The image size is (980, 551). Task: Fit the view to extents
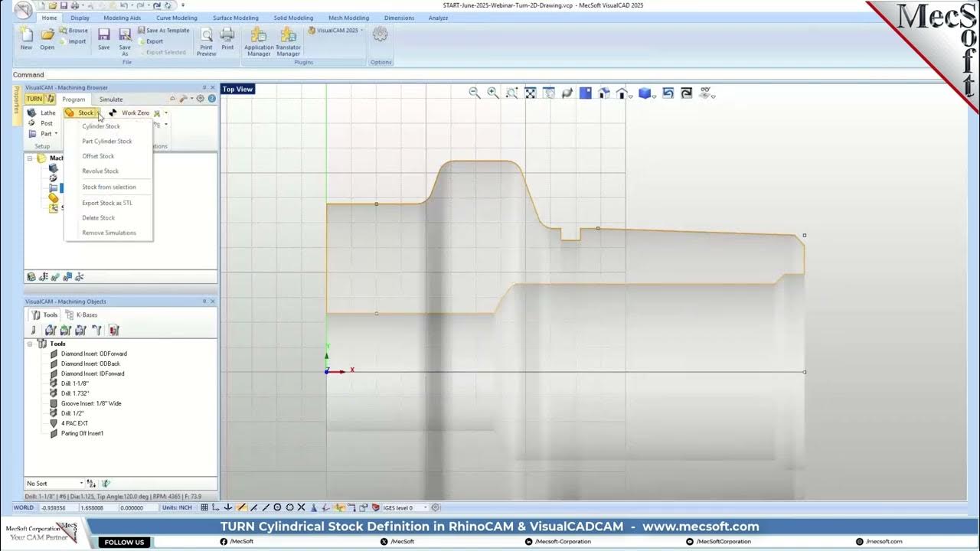pyautogui.click(x=530, y=93)
